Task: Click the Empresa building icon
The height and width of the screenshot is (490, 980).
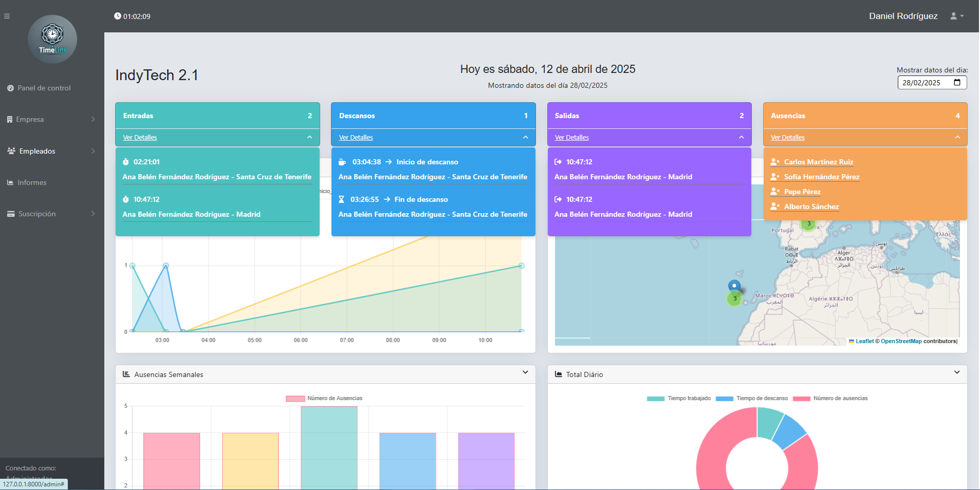Action: 10,119
